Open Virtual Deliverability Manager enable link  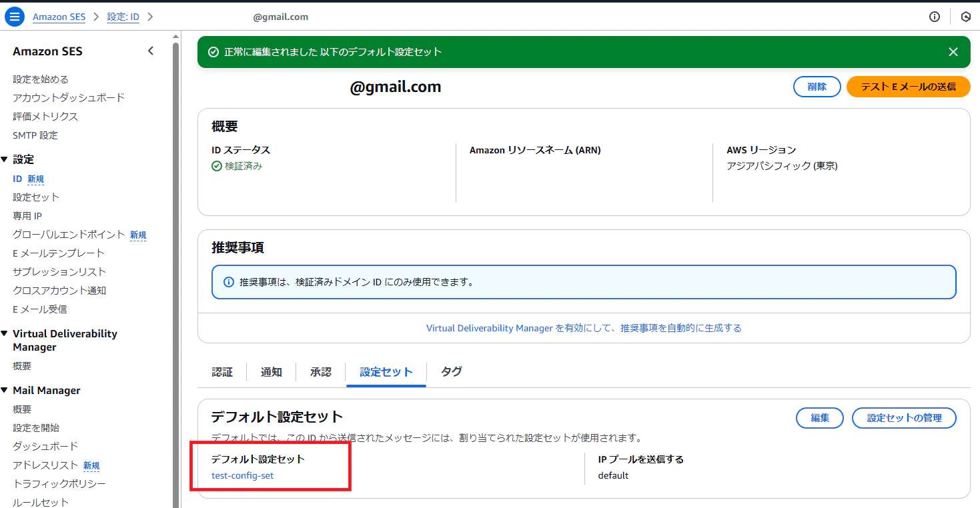coord(584,328)
